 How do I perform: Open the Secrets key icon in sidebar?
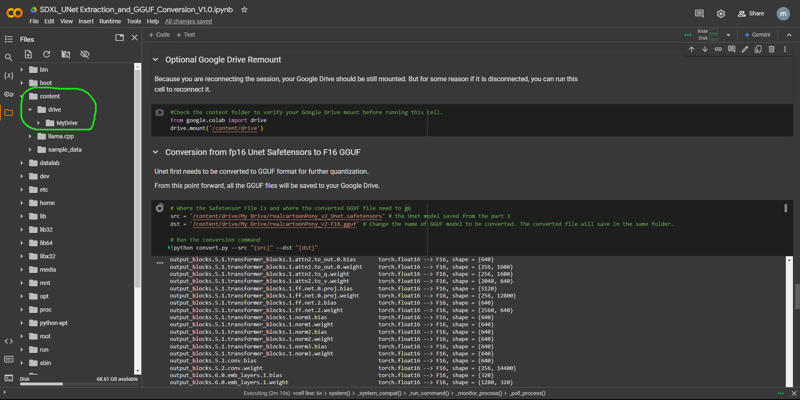pyautogui.click(x=9, y=94)
